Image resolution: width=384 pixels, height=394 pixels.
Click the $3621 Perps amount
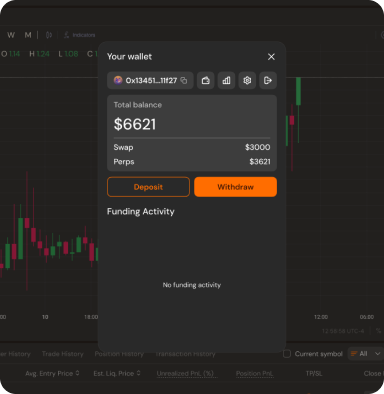click(x=260, y=162)
